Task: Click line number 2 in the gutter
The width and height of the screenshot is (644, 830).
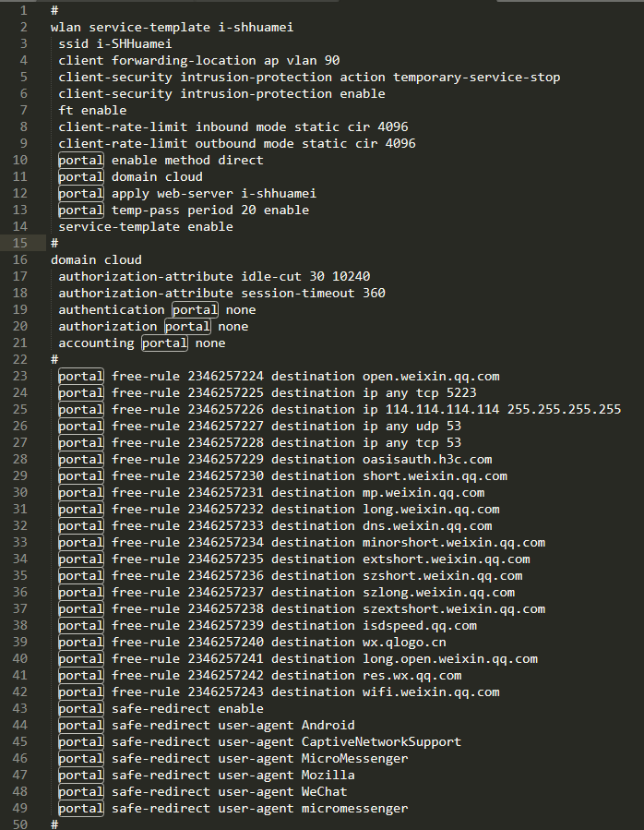Action: click(22, 28)
